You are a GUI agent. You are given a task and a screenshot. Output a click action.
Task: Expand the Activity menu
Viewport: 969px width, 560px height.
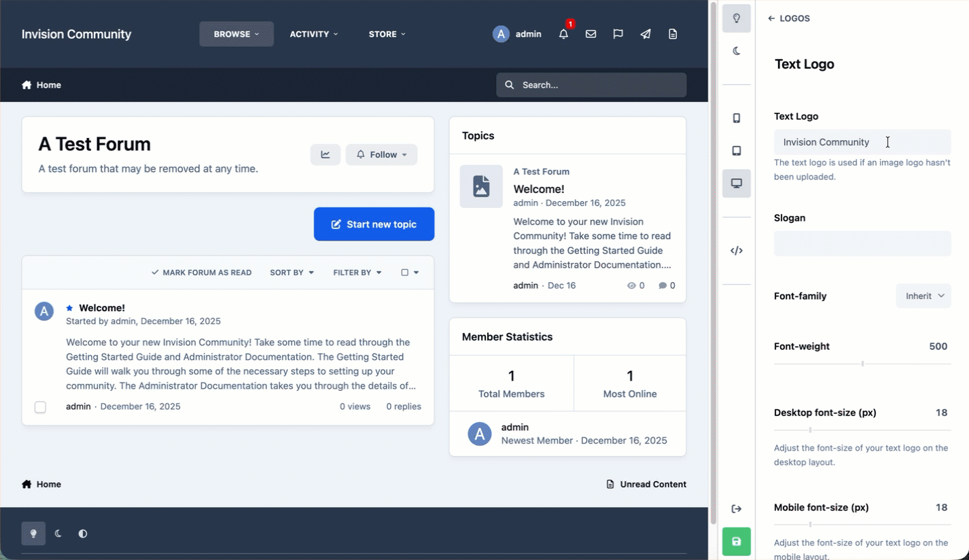point(314,34)
